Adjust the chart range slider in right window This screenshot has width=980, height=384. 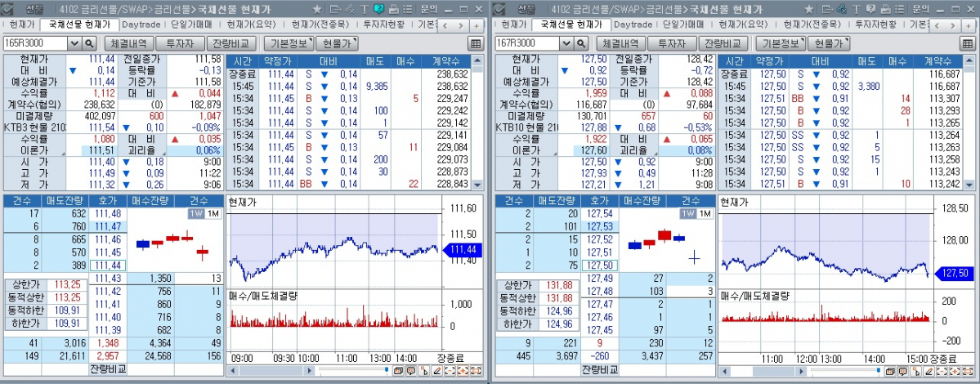846,370
